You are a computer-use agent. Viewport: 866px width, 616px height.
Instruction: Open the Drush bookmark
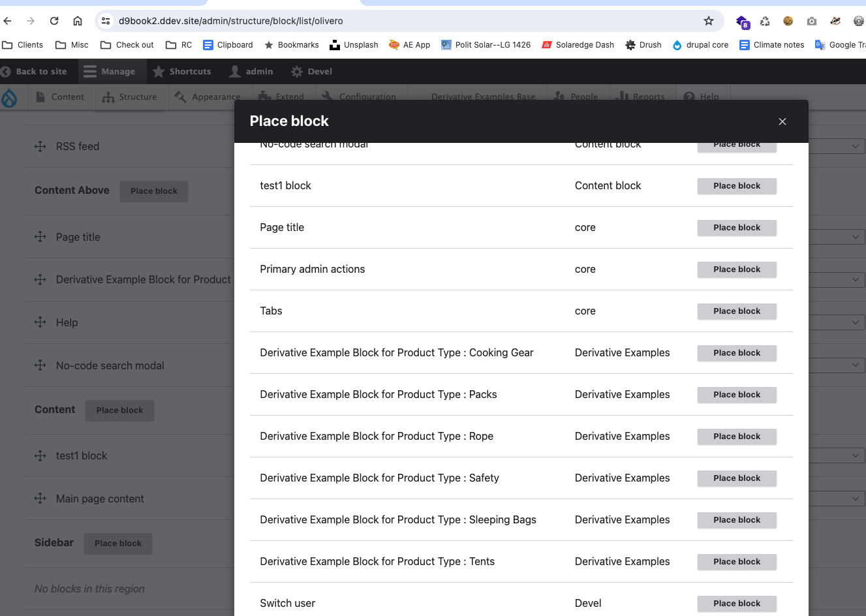pyautogui.click(x=643, y=45)
